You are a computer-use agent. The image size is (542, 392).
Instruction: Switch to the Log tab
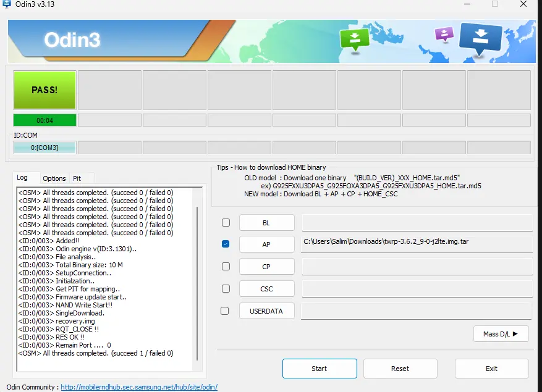click(x=22, y=178)
